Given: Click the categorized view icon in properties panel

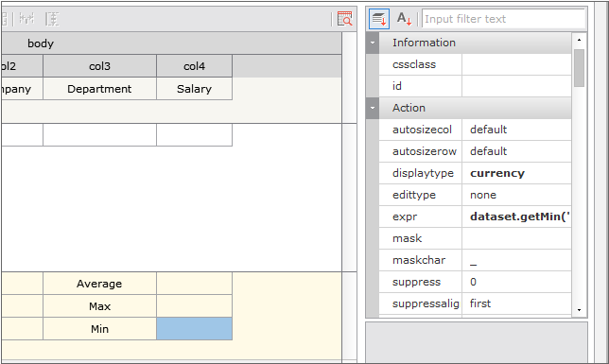Looking at the screenshot, I should click(379, 19).
